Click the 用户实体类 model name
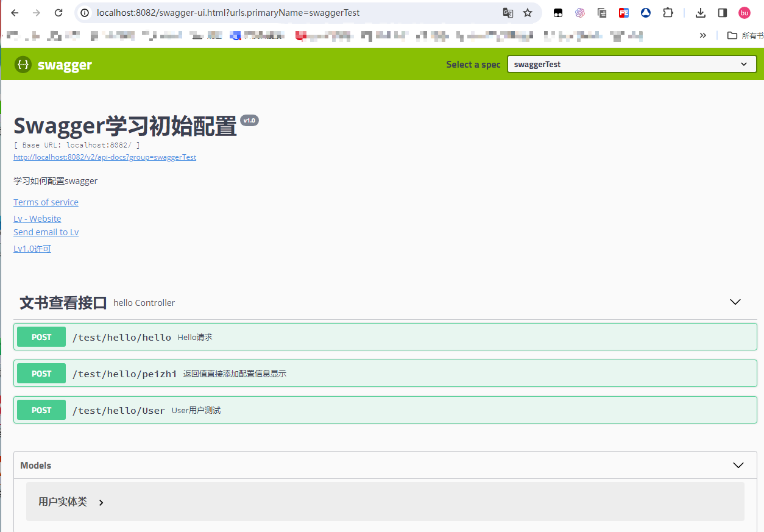 coord(63,502)
